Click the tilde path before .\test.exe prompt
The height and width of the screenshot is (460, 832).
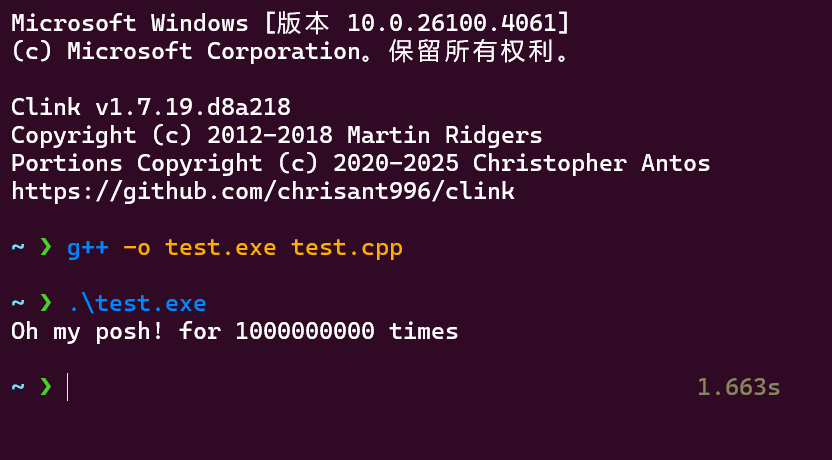click(x=17, y=303)
